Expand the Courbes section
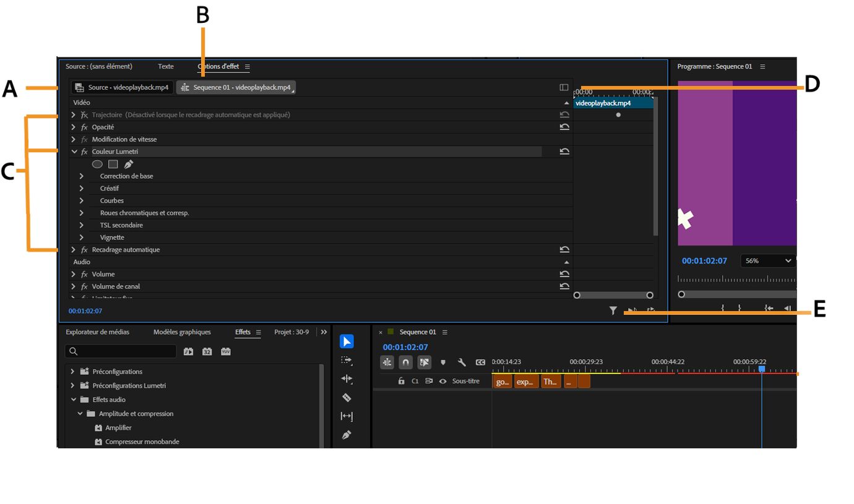854x504 pixels. pos(81,201)
